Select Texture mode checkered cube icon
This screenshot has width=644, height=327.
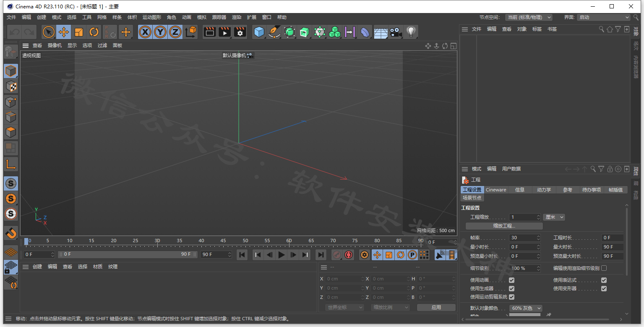(x=11, y=86)
